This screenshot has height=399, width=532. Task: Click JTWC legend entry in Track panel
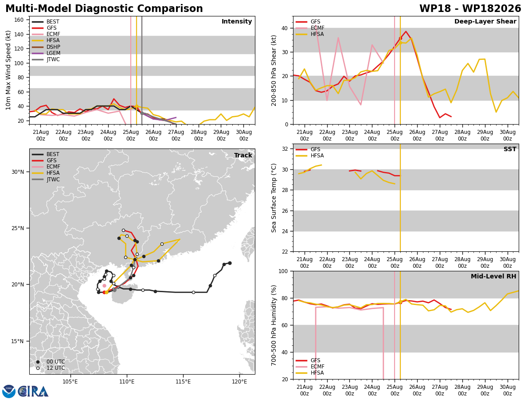click(x=46, y=180)
